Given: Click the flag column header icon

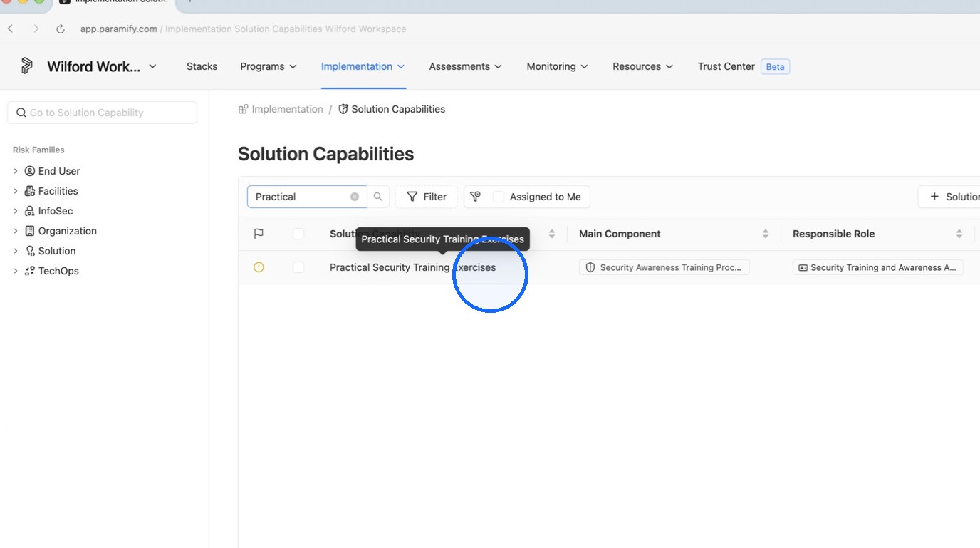Looking at the screenshot, I should 259,234.
